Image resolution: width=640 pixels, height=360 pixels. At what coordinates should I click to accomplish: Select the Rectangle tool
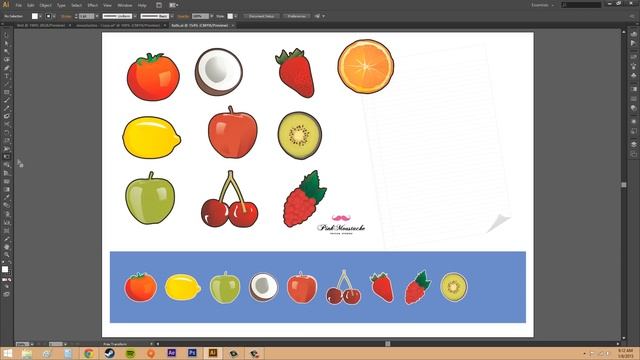[6, 93]
